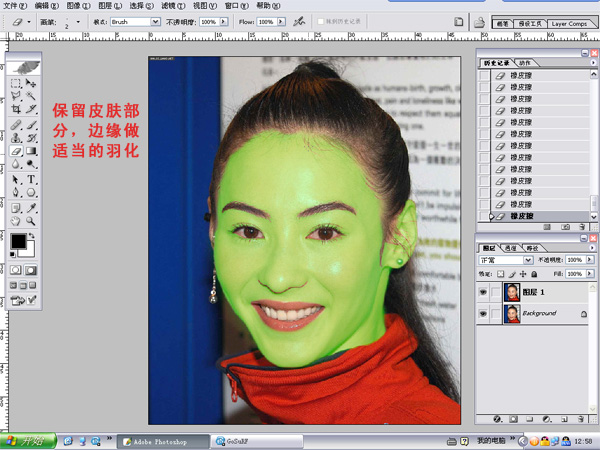The image size is (600, 450).
Task: Open the layers panel flyout menu arrow
Action: [x=593, y=248]
